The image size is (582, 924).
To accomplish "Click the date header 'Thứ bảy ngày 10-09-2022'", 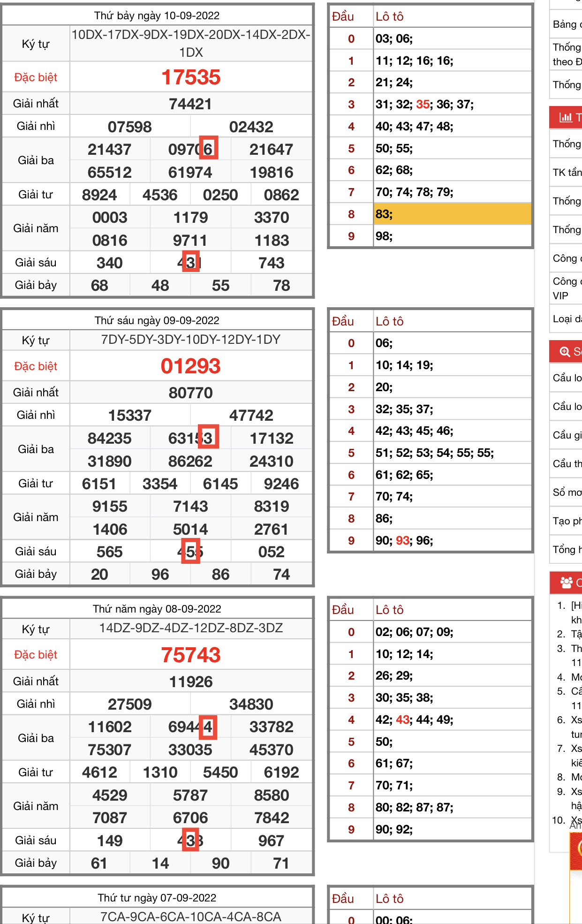I will 157,15.
